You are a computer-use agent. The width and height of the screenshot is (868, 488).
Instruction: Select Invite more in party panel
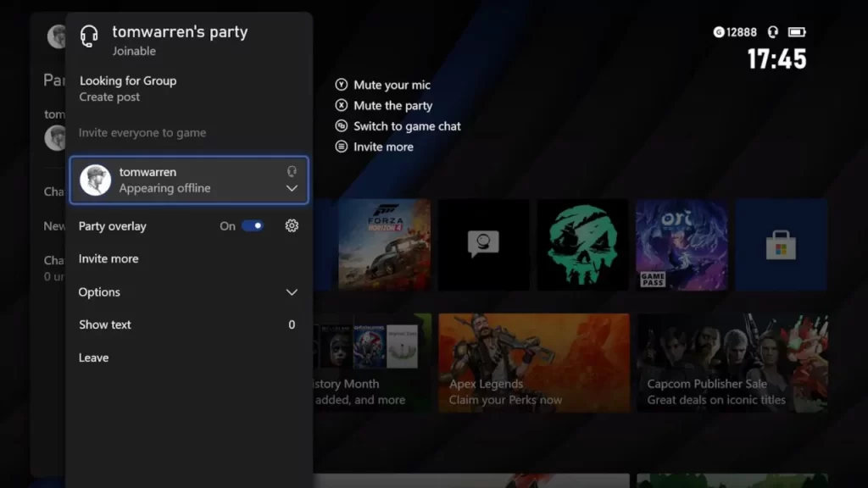pos(108,259)
